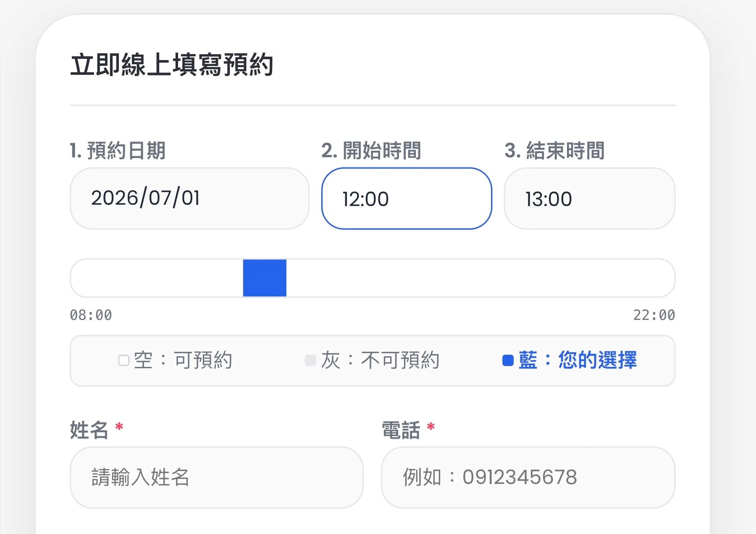Open the 結束時間 field showing 13:00
756x534 pixels.
(x=590, y=199)
